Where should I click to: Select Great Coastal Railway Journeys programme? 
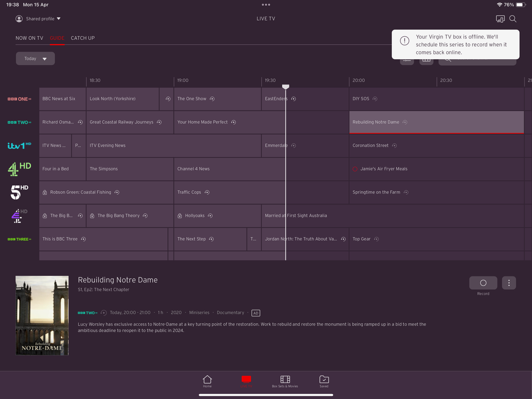(130, 122)
